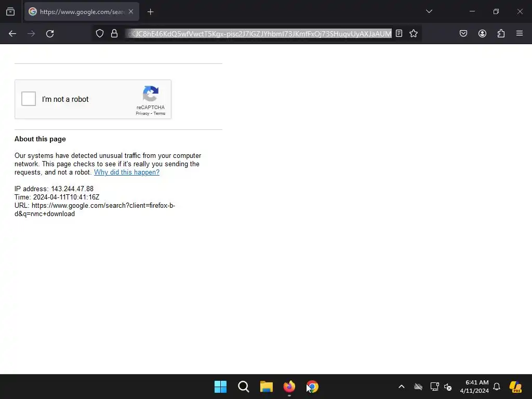Click the reCAPTCHA logo
Viewport: 532px width, 399px height.
151,94
